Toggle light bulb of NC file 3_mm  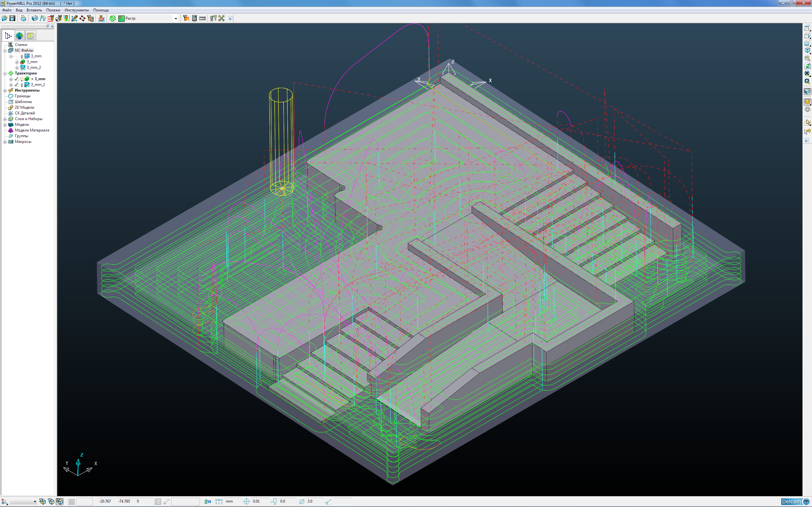click(22, 56)
